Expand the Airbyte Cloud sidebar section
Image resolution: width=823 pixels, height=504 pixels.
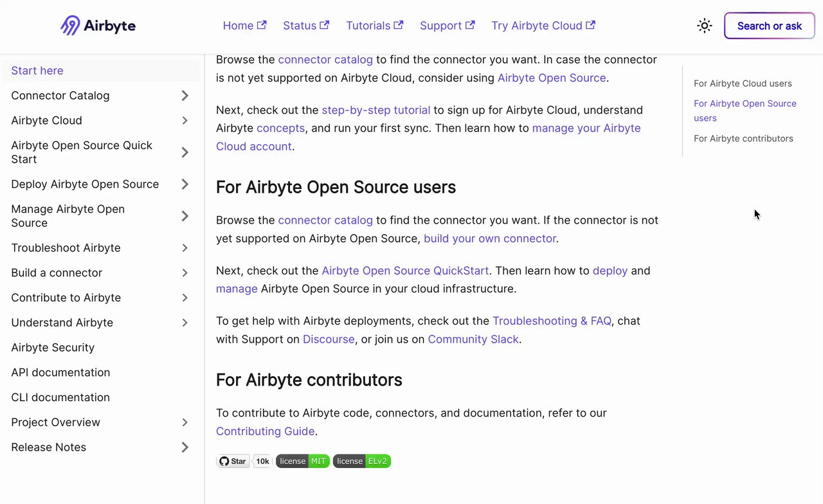tap(185, 121)
